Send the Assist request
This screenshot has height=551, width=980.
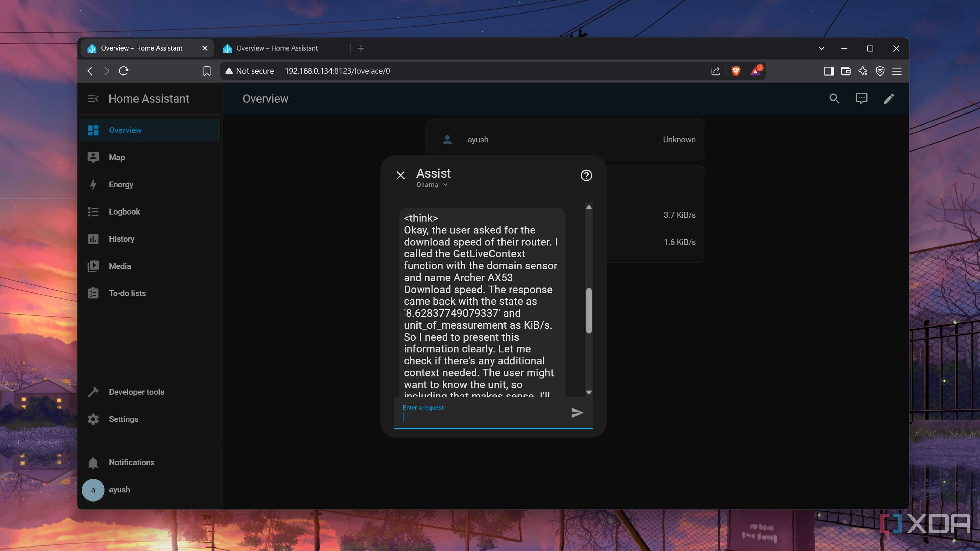[577, 412]
